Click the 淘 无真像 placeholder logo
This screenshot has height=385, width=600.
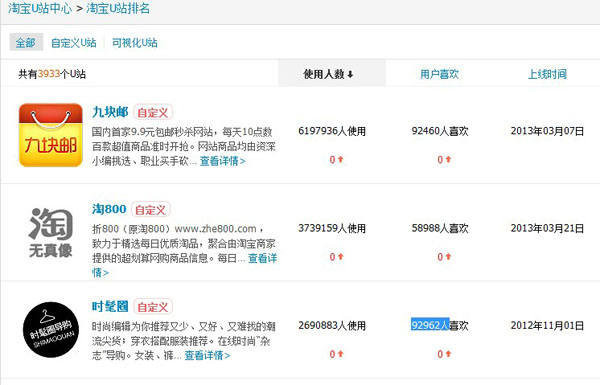point(51,232)
